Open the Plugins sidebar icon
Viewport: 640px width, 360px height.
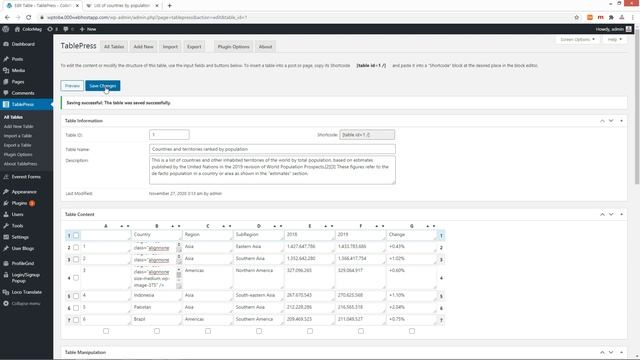pos(6,203)
